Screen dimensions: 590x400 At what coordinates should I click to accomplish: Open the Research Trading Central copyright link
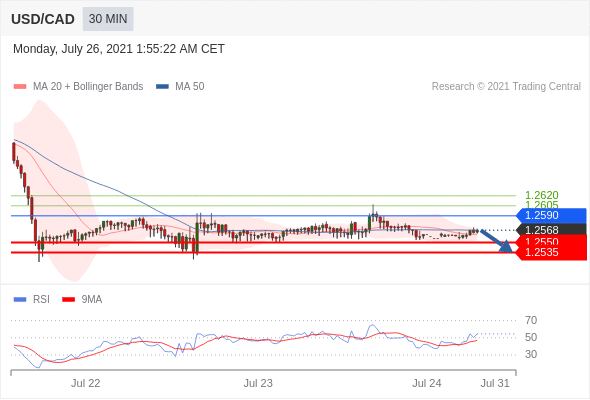point(506,87)
